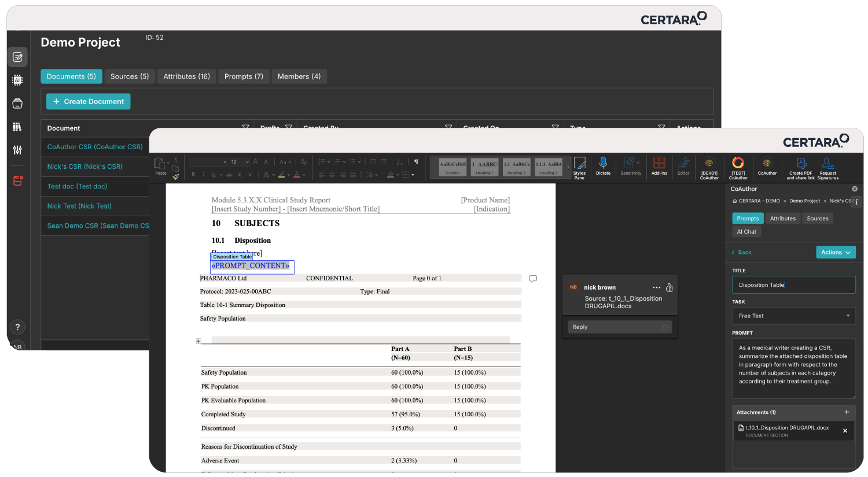The image size is (868, 477).
Task: Switch to the Sources (5) tab
Action: coord(130,76)
